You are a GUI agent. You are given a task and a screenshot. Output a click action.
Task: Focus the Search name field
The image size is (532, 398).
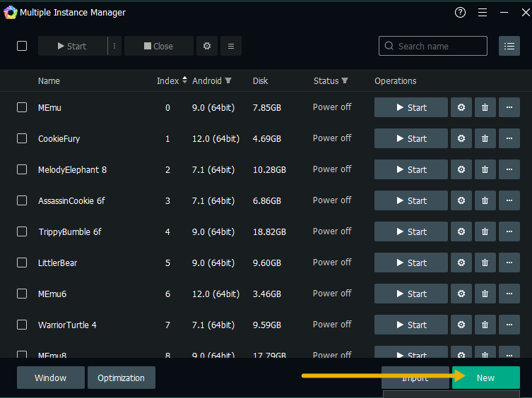click(x=433, y=46)
